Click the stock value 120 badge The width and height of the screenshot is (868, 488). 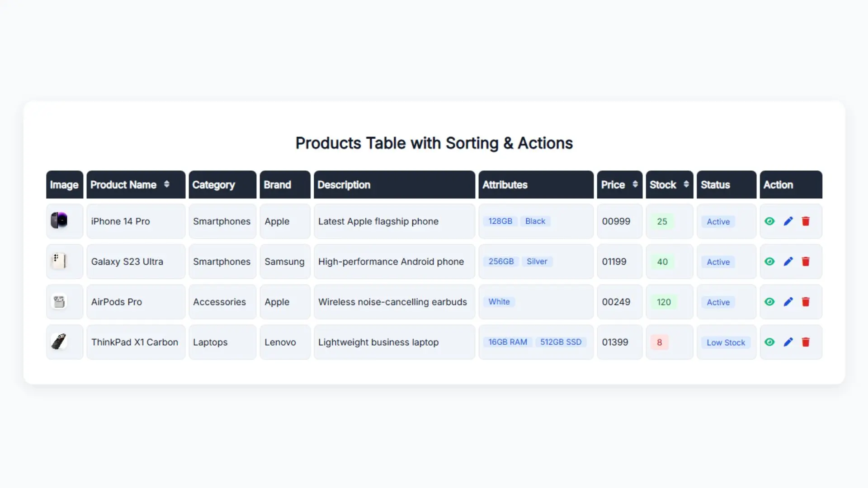(x=664, y=302)
